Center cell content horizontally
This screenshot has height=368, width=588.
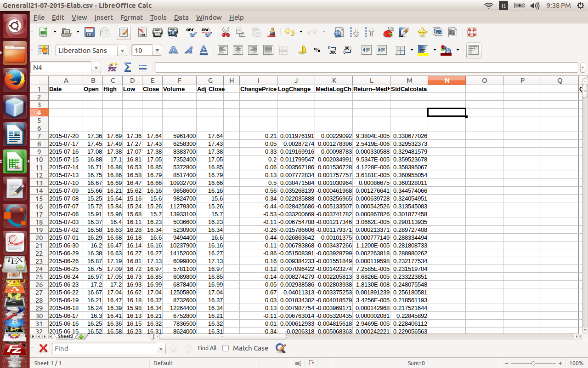pos(238,50)
